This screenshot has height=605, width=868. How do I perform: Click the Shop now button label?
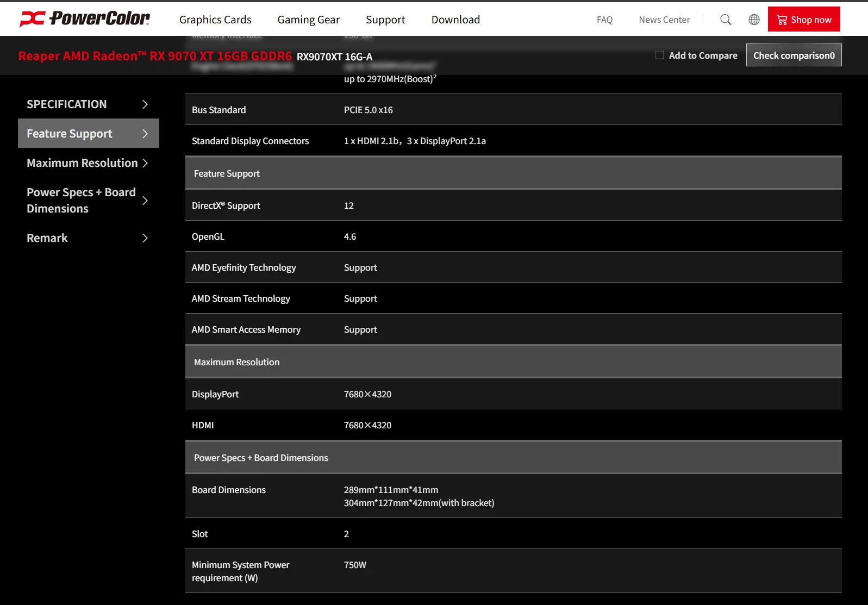[x=811, y=20]
